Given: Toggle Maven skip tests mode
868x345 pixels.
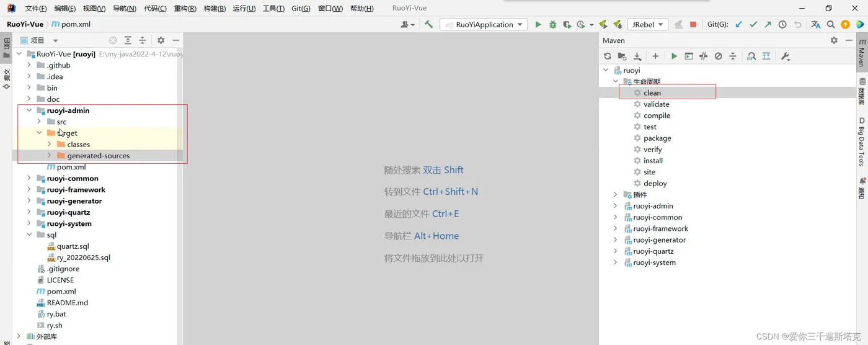Looking at the screenshot, I should click(718, 56).
